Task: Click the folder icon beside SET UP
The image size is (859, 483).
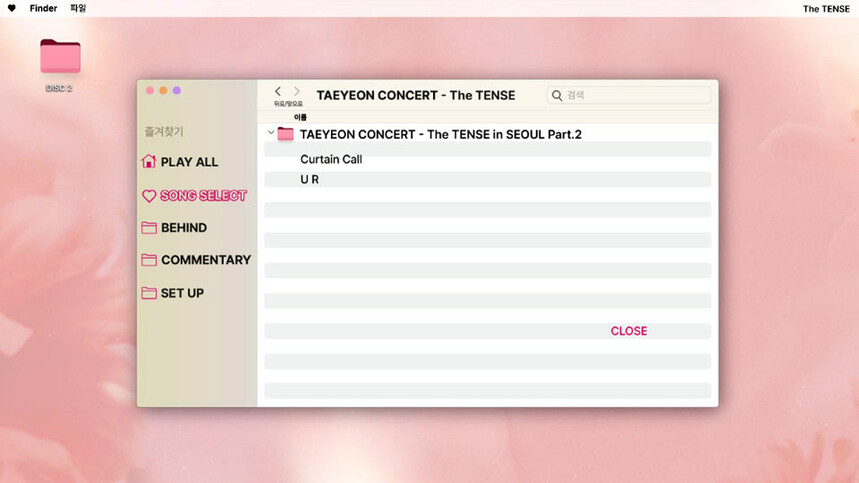Action: 149,293
